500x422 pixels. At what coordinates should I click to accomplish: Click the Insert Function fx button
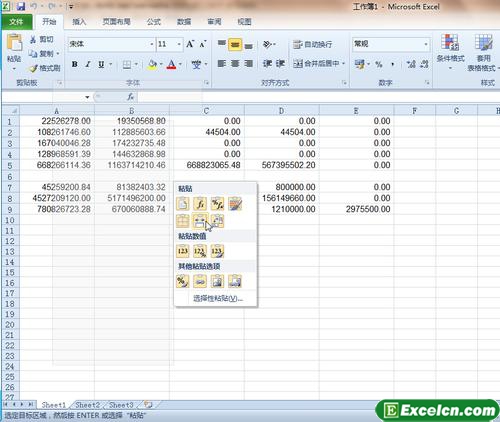pos(131,97)
